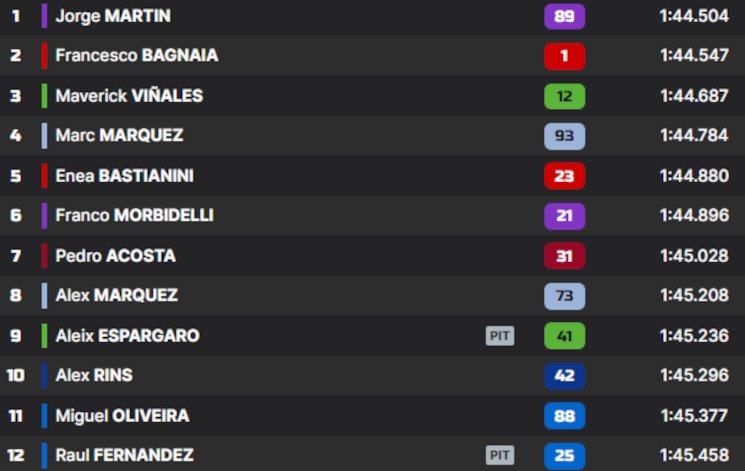Click the lap time 1:45.028

pos(694,256)
